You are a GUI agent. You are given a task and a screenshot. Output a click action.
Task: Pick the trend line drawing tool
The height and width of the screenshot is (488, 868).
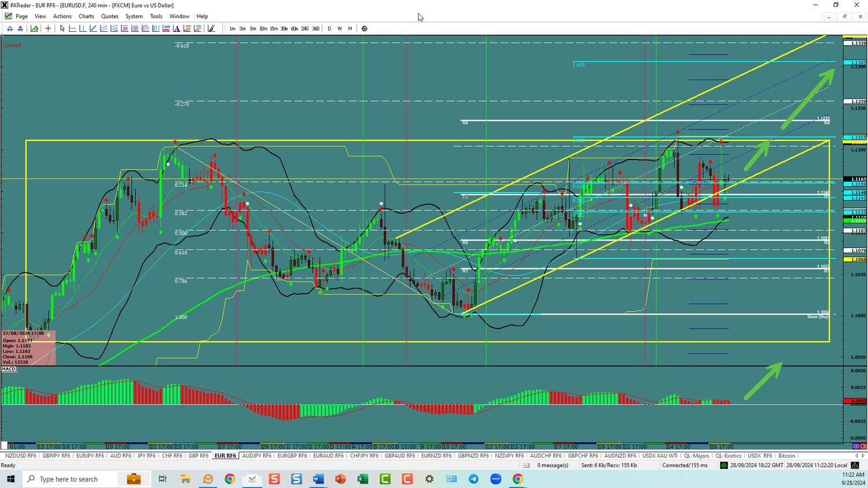click(x=93, y=28)
